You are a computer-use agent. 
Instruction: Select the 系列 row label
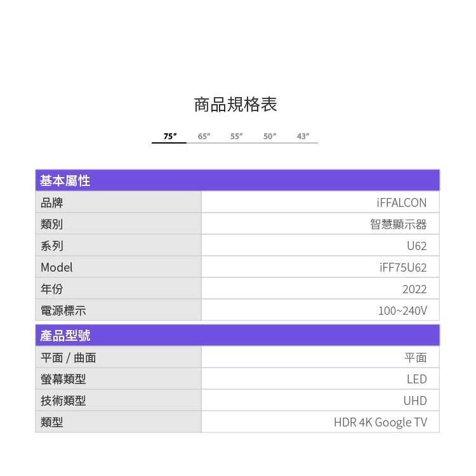tap(51, 246)
